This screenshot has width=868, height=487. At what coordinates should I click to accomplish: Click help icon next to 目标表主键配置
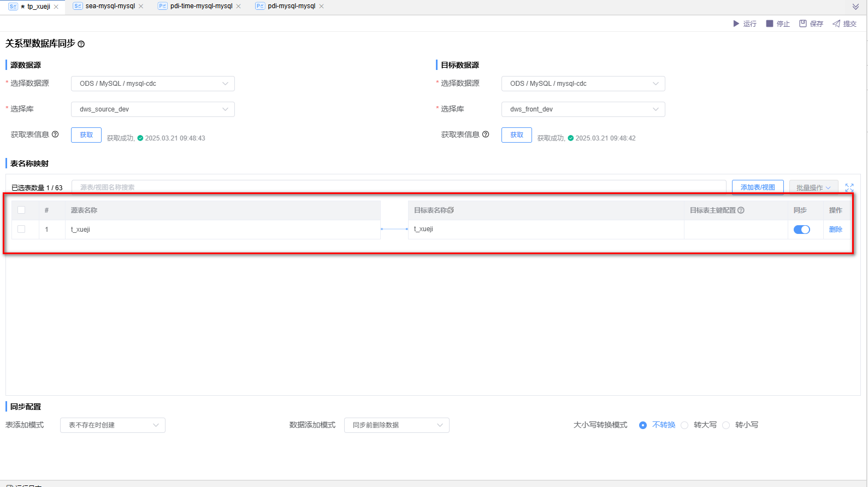click(741, 210)
